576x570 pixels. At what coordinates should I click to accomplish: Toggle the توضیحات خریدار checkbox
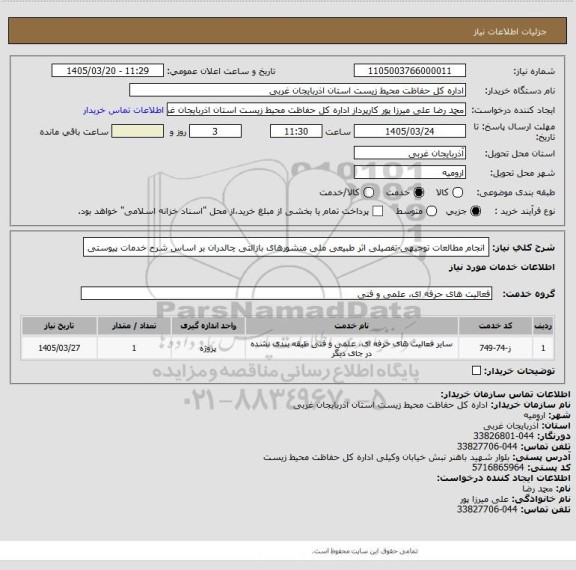476,371
